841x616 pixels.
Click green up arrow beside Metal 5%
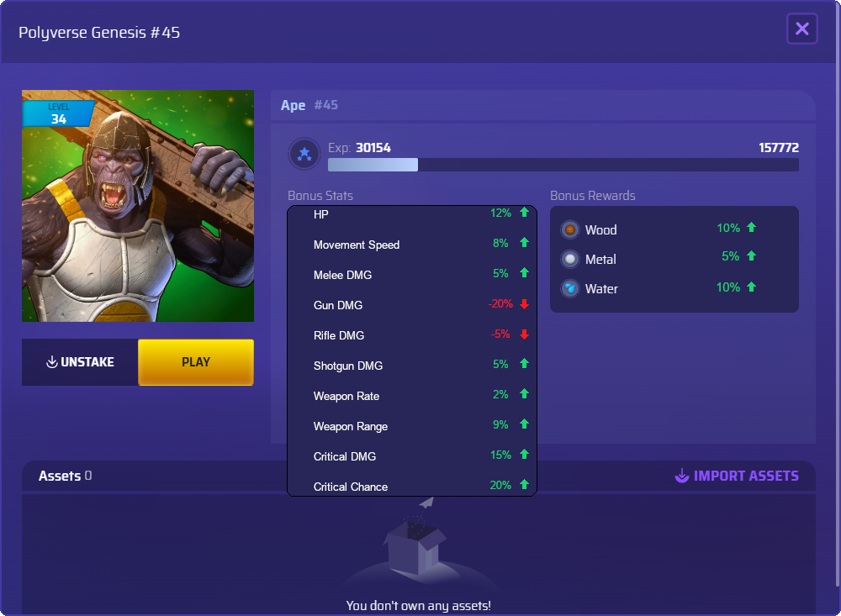(751, 255)
